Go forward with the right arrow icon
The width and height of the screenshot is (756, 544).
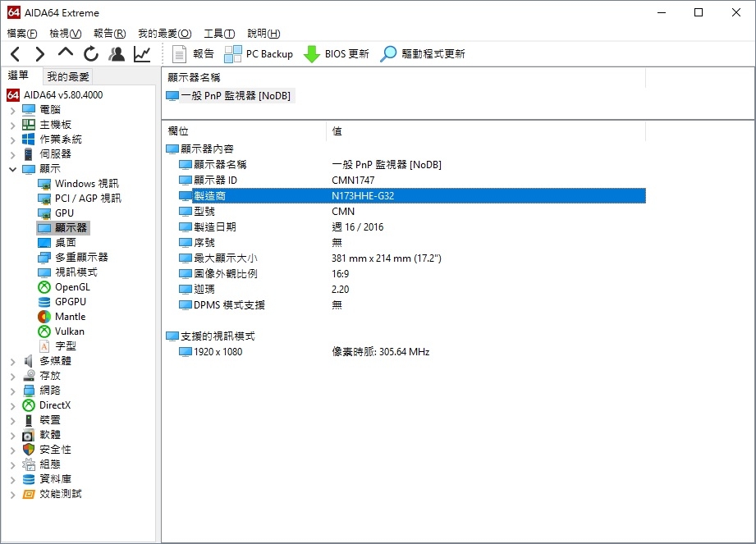tap(39, 54)
